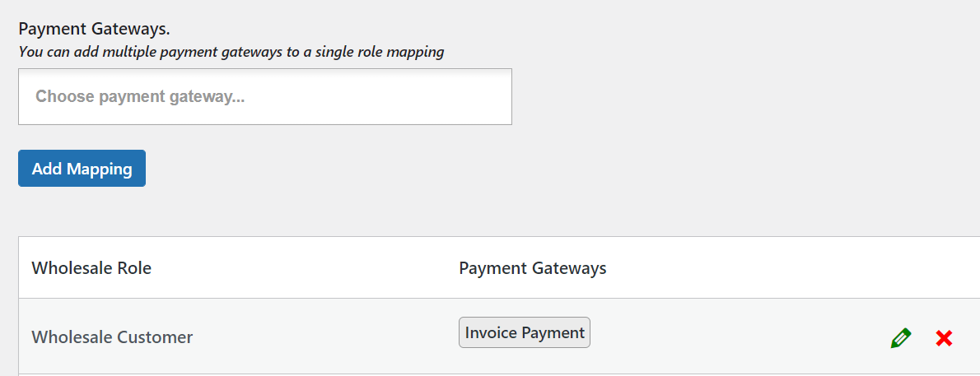Click the Payment Gateways. field label
The width and height of the screenshot is (980, 376).
coord(94,29)
